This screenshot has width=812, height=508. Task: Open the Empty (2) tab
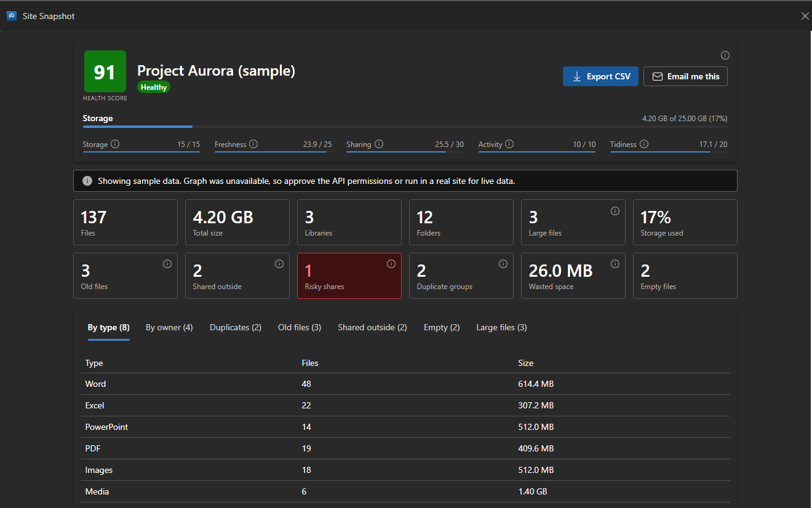(x=442, y=328)
